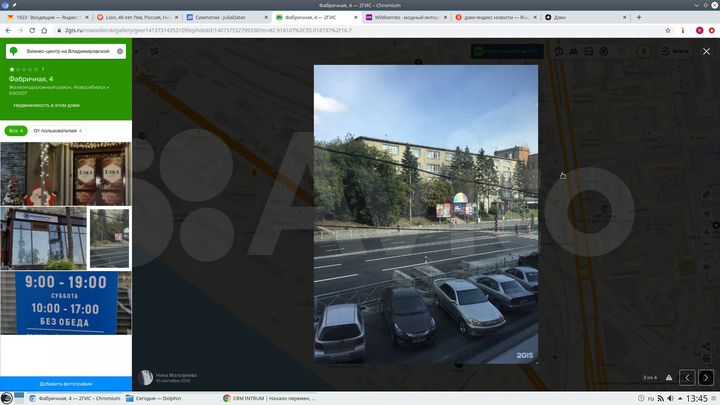Clear the search field with the X icon
720x405 pixels.
tap(120, 51)
